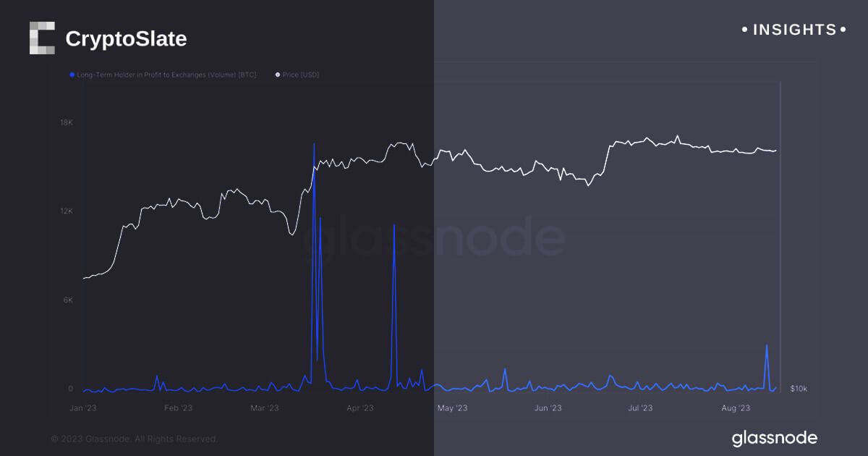Screen dimensions: 868x456
Task: Click the blue spike in August
Action: point(767,346)
